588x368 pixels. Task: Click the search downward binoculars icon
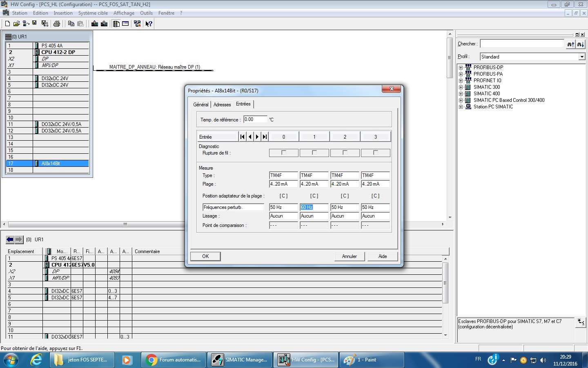580,44
